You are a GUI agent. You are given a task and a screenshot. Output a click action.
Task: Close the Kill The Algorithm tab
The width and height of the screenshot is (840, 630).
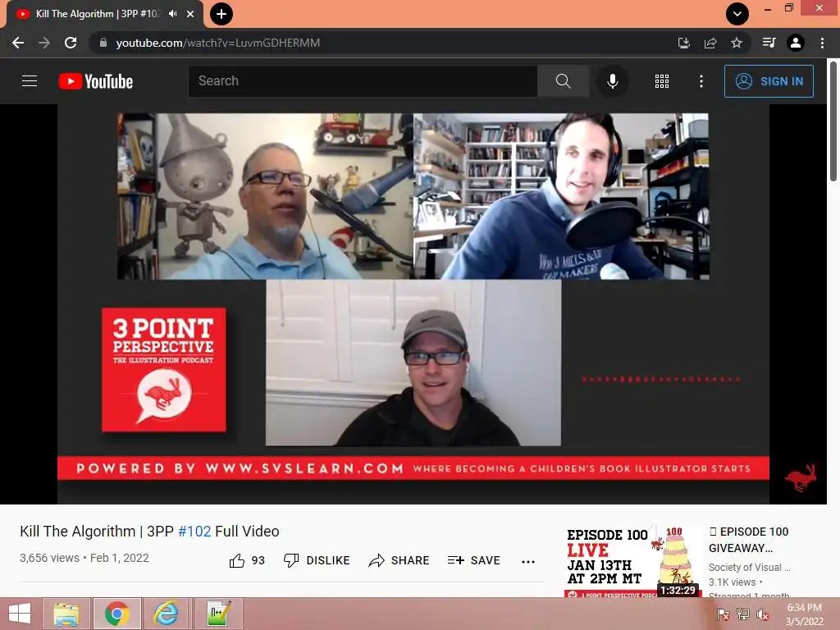pos(190,14)
